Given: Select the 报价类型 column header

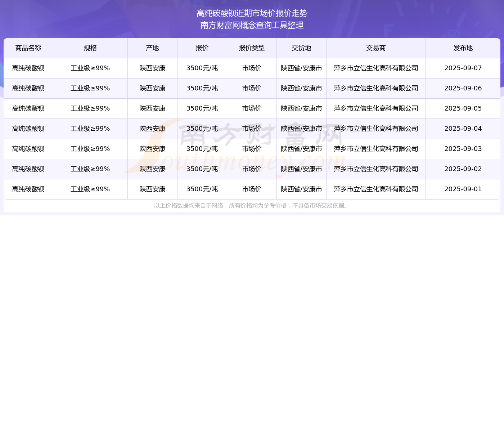Looking at the screenshot, I should click(x=252, y=48).
